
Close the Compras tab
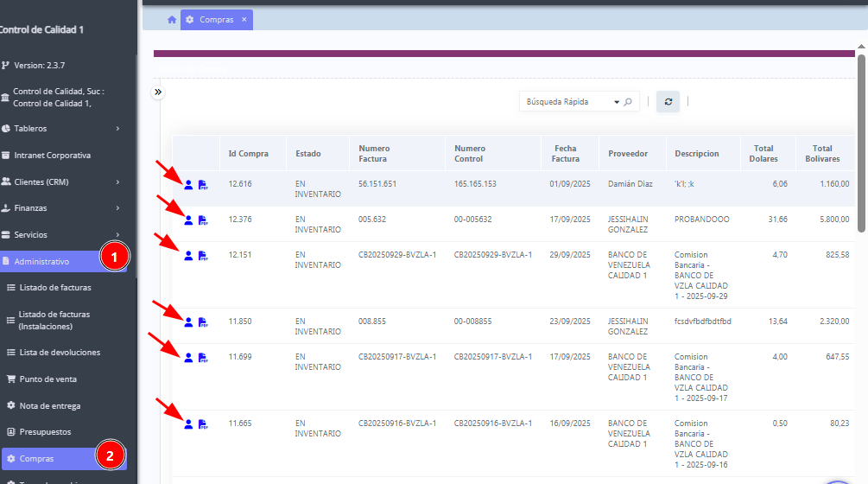click(x=244, y=20)
